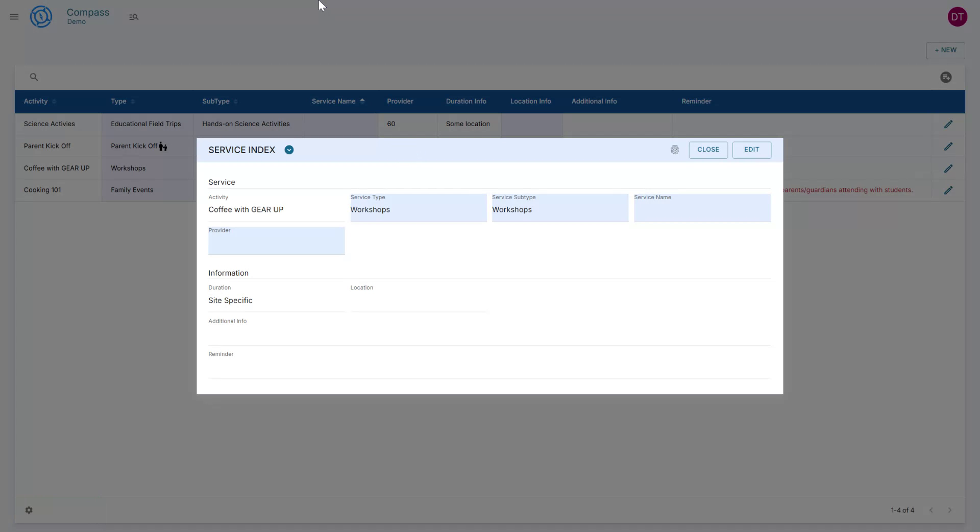980x532 pixels.
Task: Close the dialog with the CLOSE button
Action: pyautogui.click(x=708, y=150)
